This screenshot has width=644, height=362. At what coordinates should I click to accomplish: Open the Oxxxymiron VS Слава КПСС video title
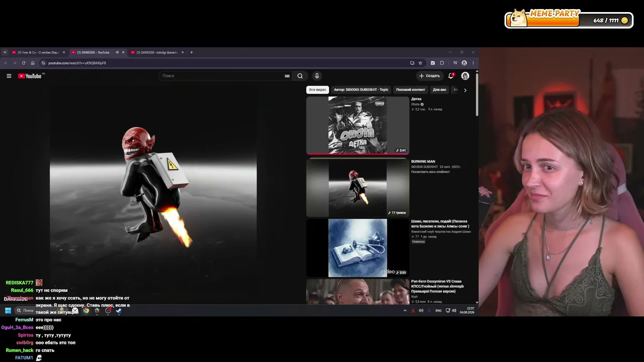click(437, 286)
